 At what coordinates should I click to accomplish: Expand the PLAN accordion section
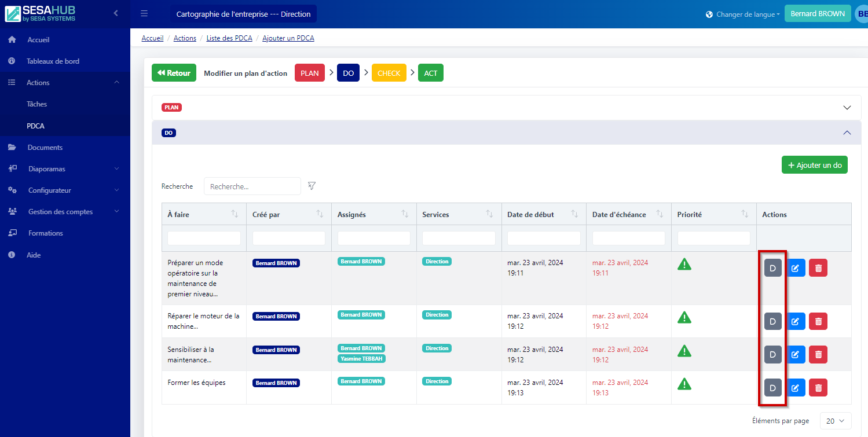(847, 108)
